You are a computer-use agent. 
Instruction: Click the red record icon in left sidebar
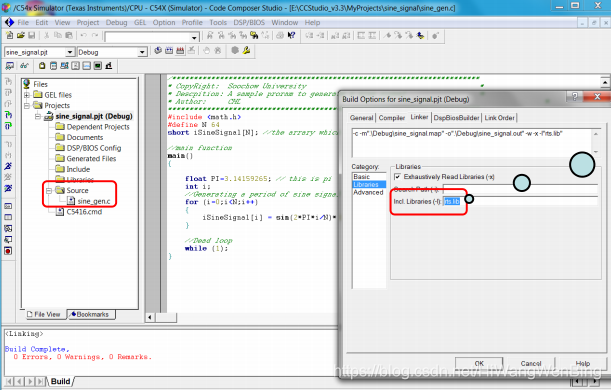click(8, 251)
